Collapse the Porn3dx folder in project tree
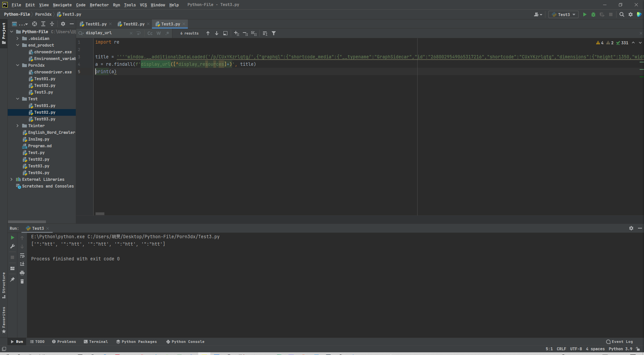 click(18, 65)
